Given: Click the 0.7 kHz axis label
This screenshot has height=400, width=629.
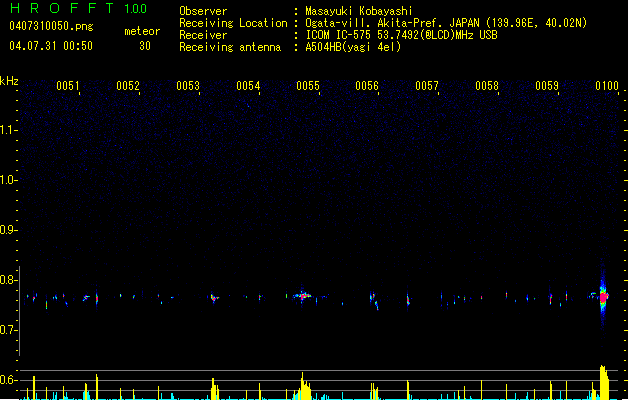Looking at the screenshot, I should pos(9,330).
